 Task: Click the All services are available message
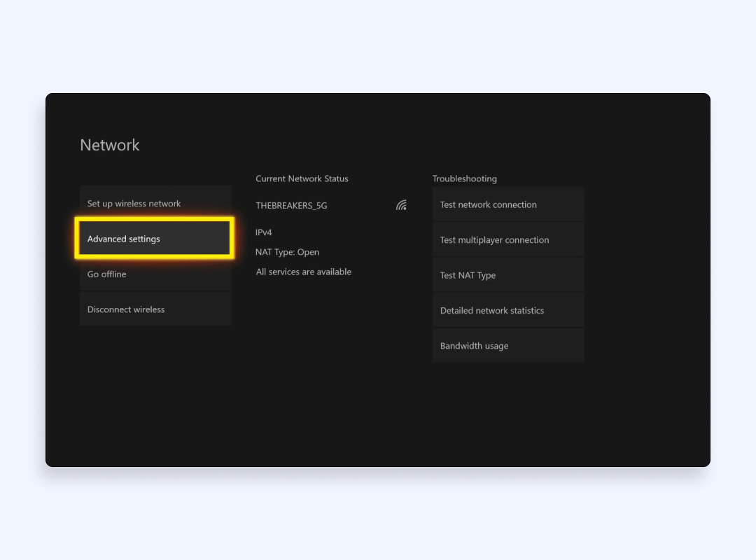pos(303,272)
